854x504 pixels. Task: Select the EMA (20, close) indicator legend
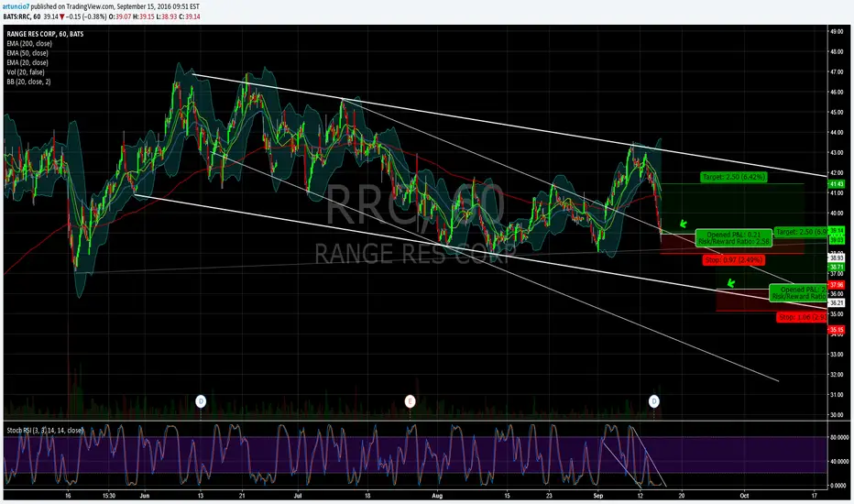coord(27,62)
